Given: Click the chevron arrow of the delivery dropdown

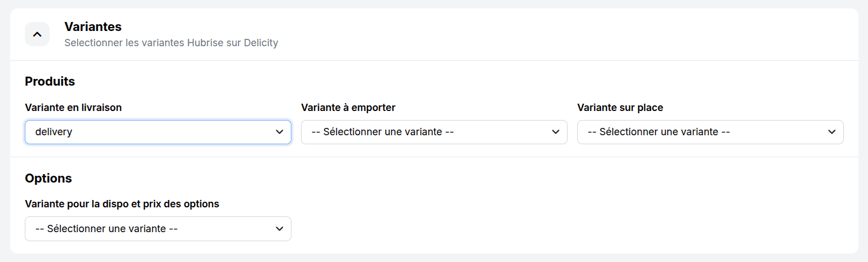Looking at the screenshot, I should pyautogui.click(x=279, y=132).
